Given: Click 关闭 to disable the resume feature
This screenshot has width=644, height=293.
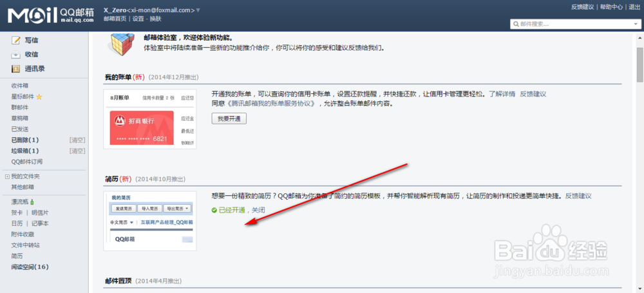Looking at the screenshot, I should (x=258, y=210).
